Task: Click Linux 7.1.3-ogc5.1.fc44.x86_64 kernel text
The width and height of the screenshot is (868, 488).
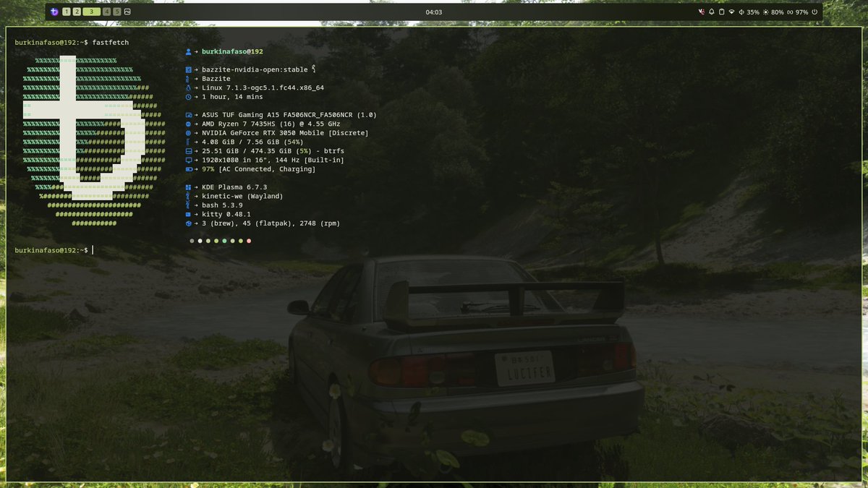Action: pos(263,87)
